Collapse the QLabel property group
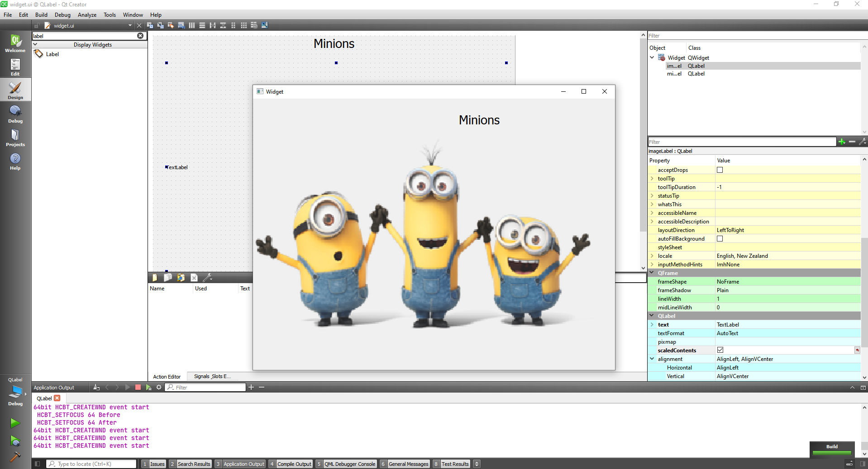 (652, 316)
